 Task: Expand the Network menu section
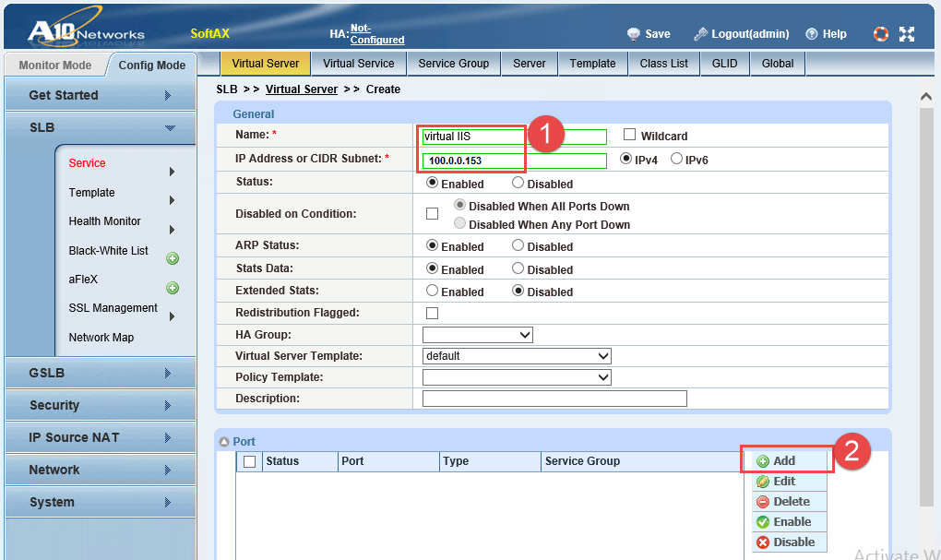click(x=101, y=471)
